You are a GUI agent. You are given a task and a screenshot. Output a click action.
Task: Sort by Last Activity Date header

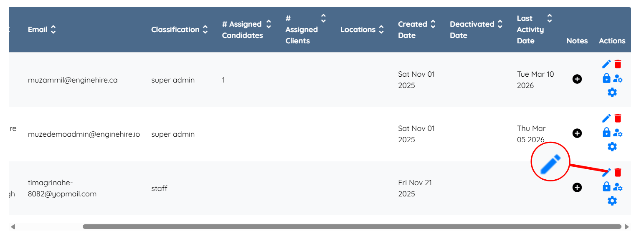[550, 18]
